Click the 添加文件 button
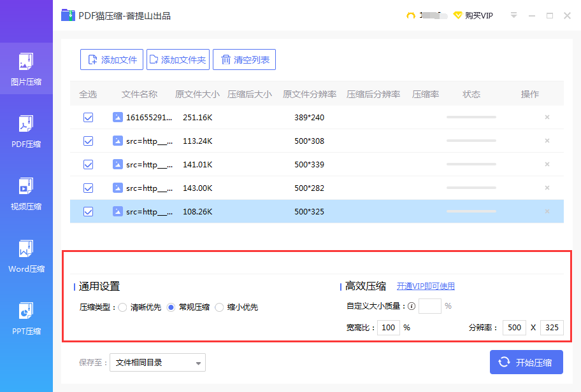This screenshot has height=392, width=581. 111,60
